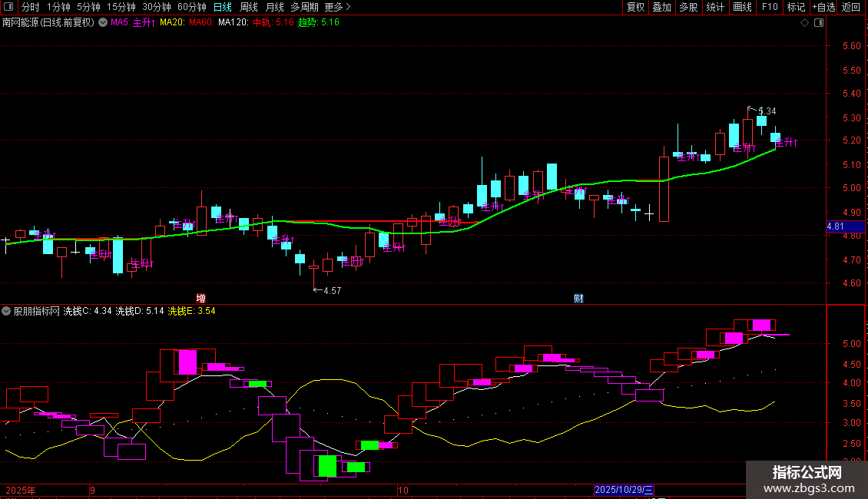Open 股朋指标网 sub-indicator dropdown arrow

pyautogui.click(x=6, y=311)
